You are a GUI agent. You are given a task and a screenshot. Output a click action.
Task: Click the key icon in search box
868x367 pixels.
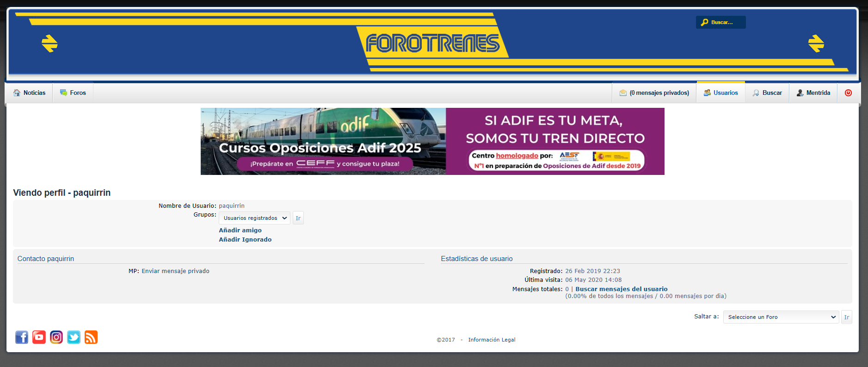pos(704,22)
